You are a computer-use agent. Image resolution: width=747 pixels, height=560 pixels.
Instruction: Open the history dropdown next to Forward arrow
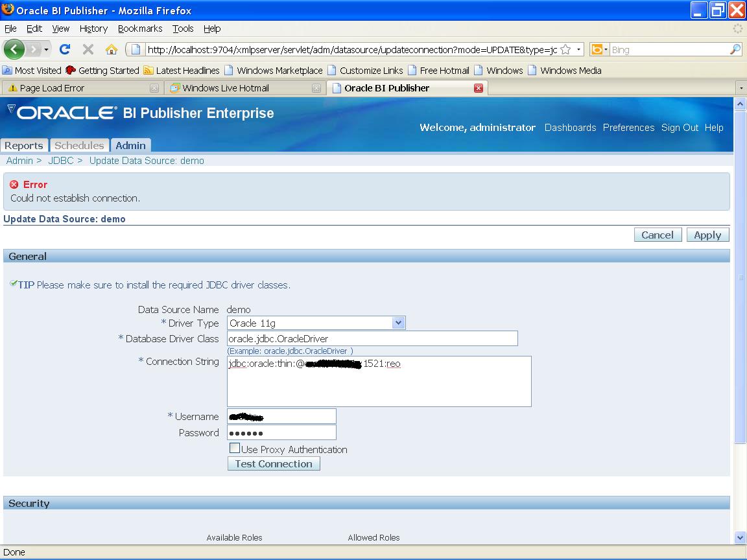point(46,49)
